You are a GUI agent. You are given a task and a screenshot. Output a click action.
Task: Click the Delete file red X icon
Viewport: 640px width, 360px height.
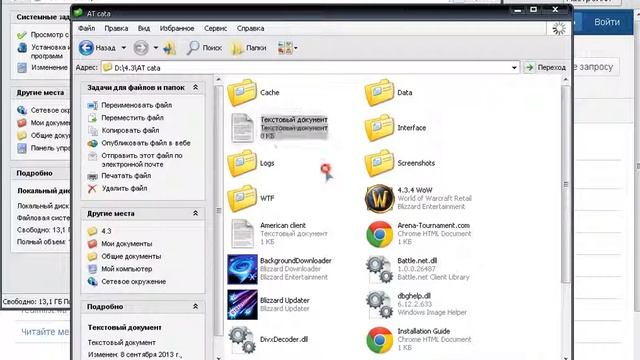point(92,189)
